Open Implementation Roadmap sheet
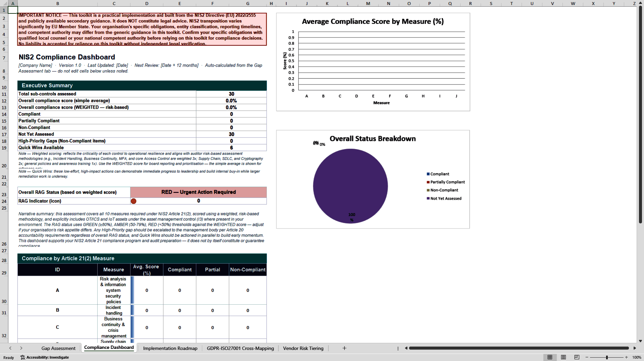This screenshot has width=644, height=361. coord(170,348)
